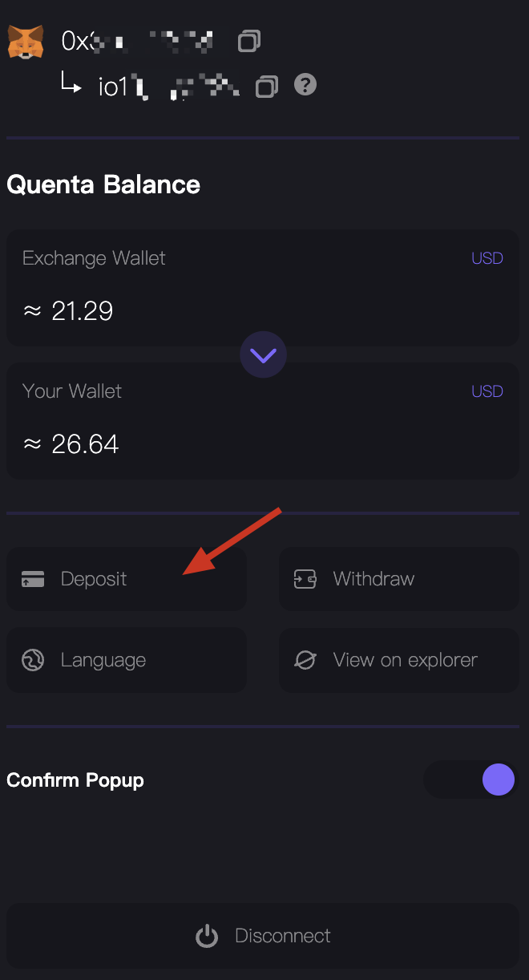Copy the io1 wallet address

(x=267, y=87)
